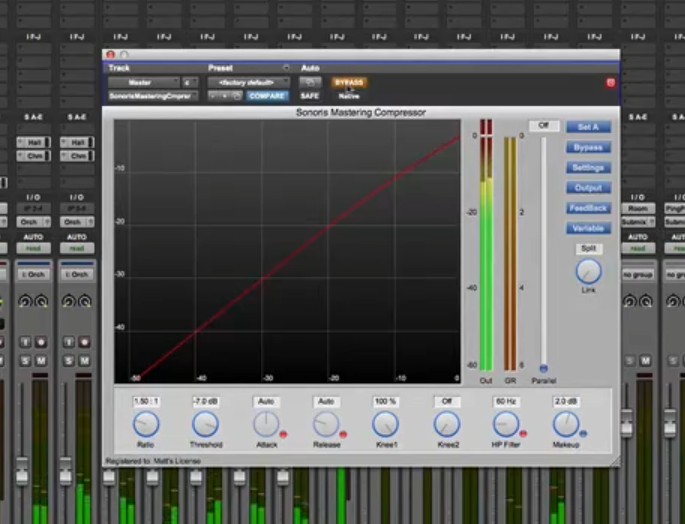Click the Attack knob
This screenshot has width=685, height=524.
266,424
